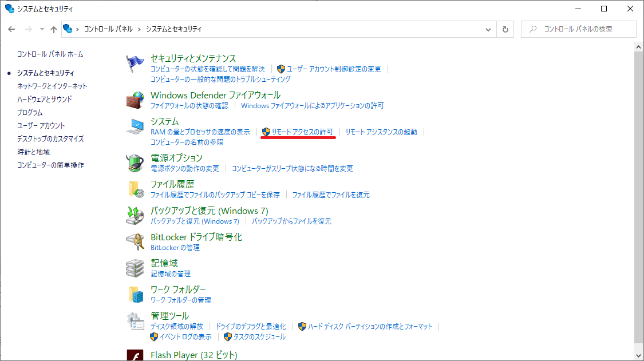
Task: Click リモート アクセスの許可 link
Action: click(x=302, y=132)
